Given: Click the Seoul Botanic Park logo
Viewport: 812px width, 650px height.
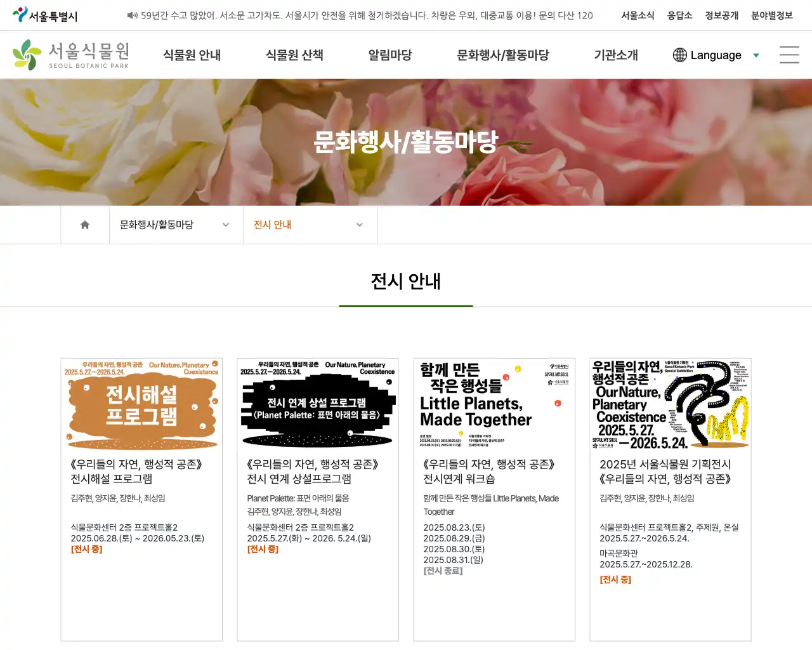Looking at the screenshot, I should tap(70, 55).
